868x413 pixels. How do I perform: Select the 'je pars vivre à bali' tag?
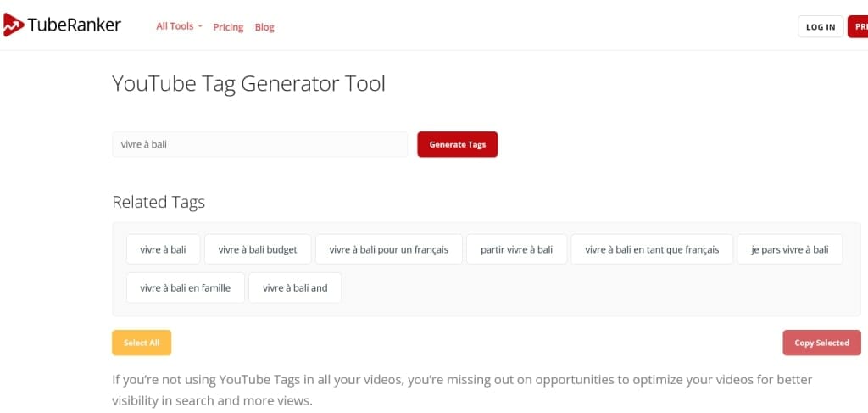pos(789,249)
